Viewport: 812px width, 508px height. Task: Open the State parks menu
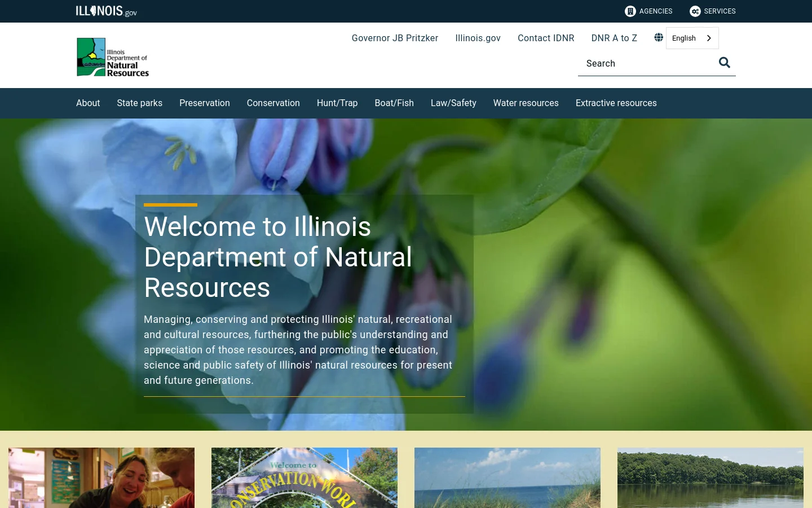[x=139, y=103]
